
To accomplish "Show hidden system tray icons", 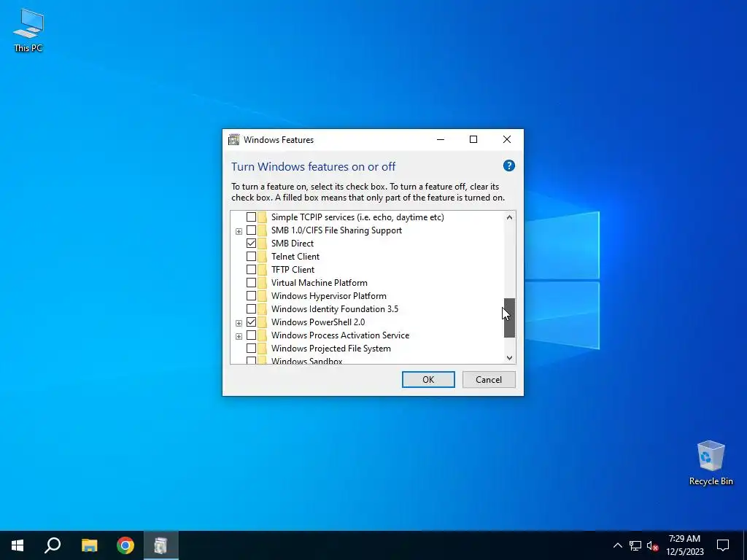I will [x=617, y=545].
